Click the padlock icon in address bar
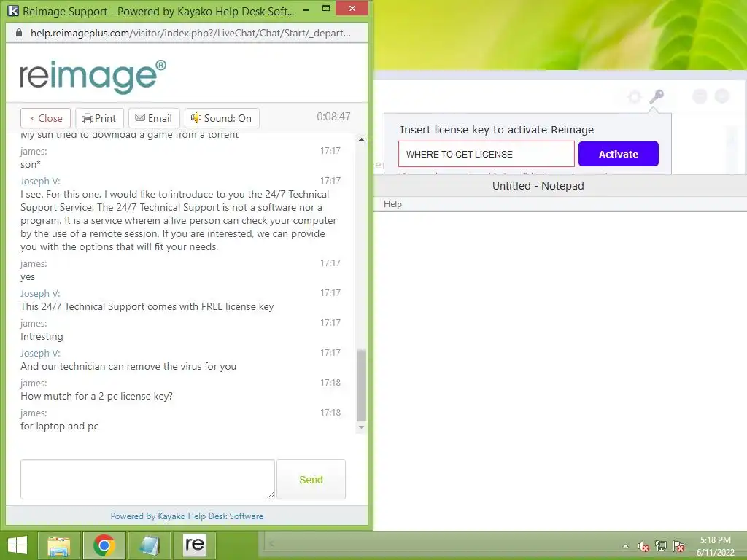The image size is (747, 560). [19, 33]
